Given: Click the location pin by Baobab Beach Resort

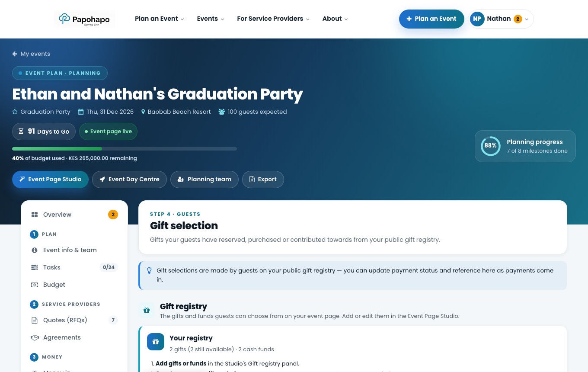Looking at the screenshot, I should pyautogui.click(x=143, y=112).
